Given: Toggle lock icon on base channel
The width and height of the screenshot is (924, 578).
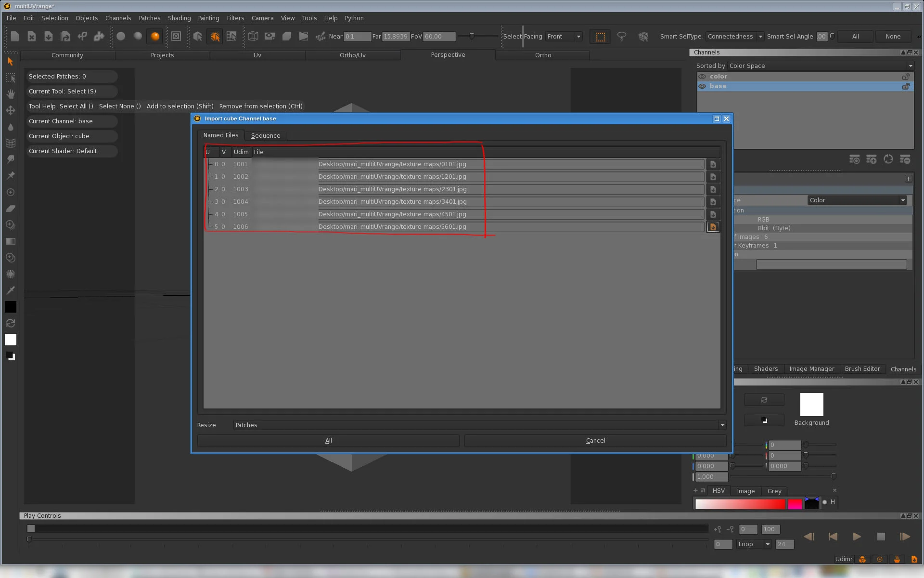Looking at the screenshot, I should [x=906, y=86].
